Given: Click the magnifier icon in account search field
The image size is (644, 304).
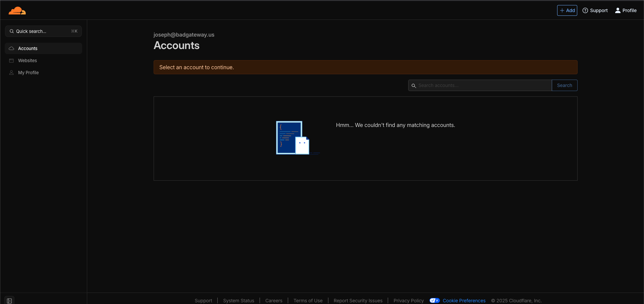Looking at the screenshot, I should click(414, 85).
